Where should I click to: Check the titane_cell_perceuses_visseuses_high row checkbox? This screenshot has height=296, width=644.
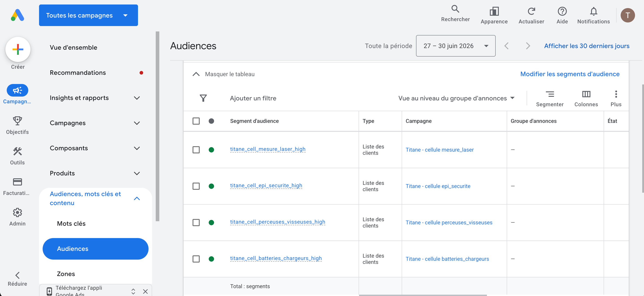pos(196,222)
